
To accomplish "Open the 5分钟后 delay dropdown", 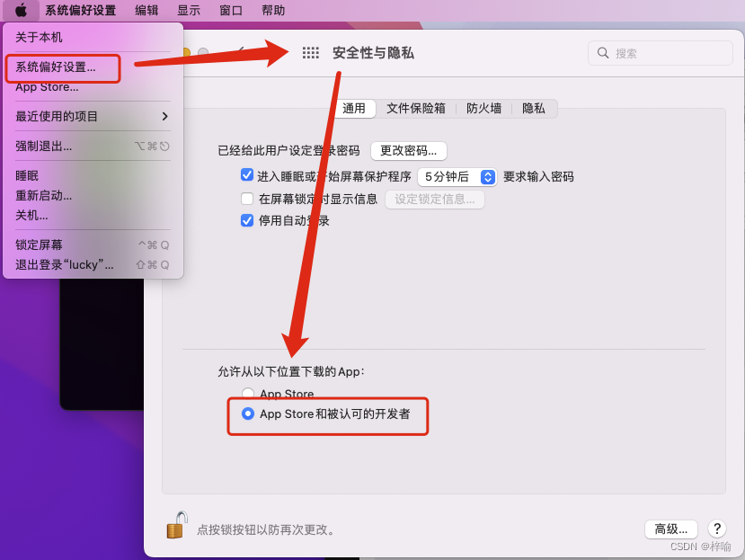I will pos(457,177).
